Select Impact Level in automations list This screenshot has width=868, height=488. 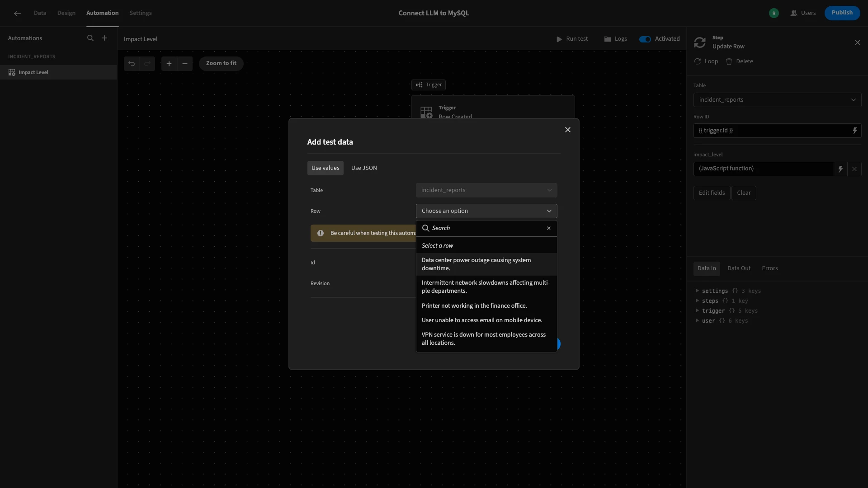(x=58, y=72)
